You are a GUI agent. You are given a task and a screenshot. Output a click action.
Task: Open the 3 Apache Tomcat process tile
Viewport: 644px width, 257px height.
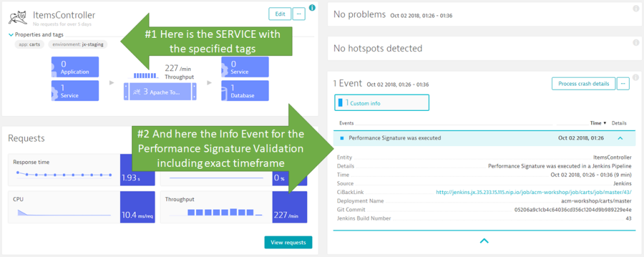160,92
